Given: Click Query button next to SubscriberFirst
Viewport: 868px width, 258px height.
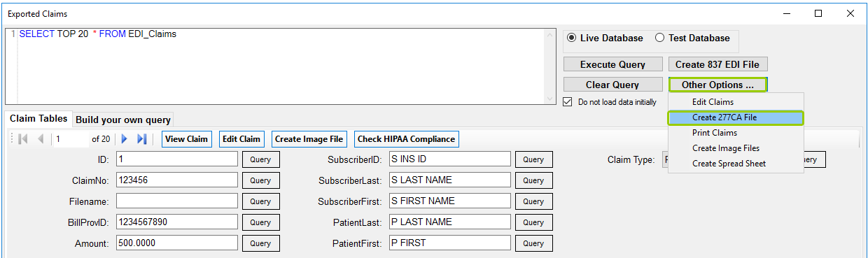Looking at the screenshot, I should (x=533, y=201).
